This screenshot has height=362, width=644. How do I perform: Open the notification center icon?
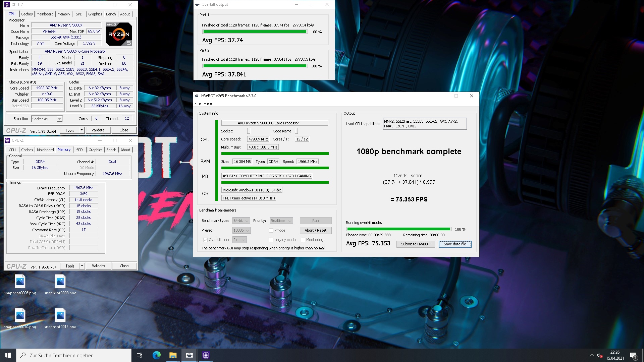(633, 355)
